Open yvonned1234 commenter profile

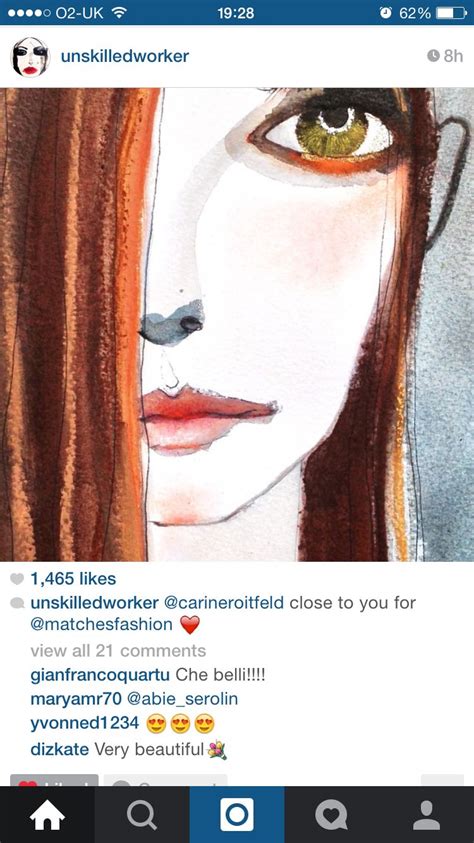[x=84, y=723]
